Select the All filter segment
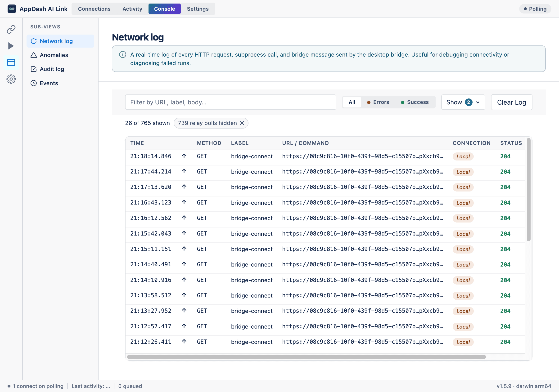 pyautogui.click(x=352, y=102)
